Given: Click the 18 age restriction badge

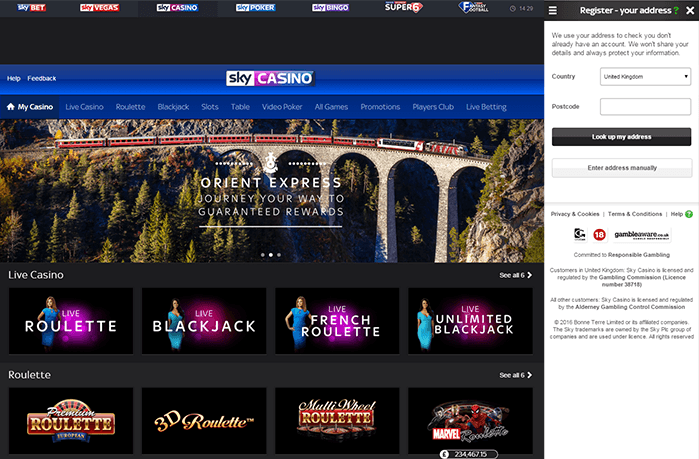Looking at the screenshot, I should 600,234.
